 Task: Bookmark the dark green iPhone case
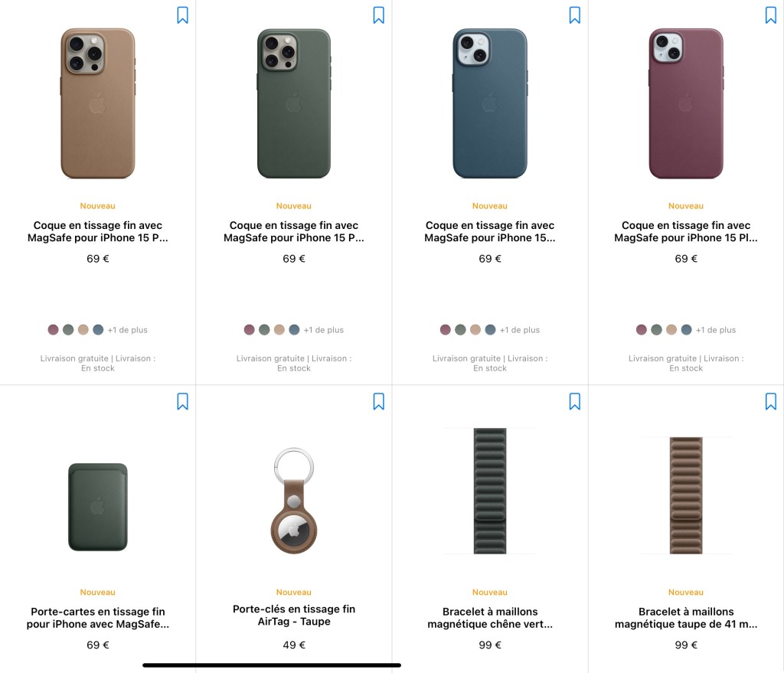tap(378, 15)
